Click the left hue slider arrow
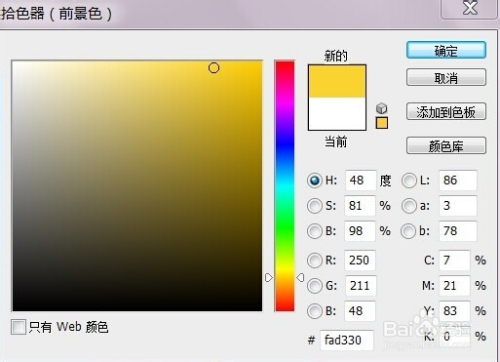 click(269, 277)
